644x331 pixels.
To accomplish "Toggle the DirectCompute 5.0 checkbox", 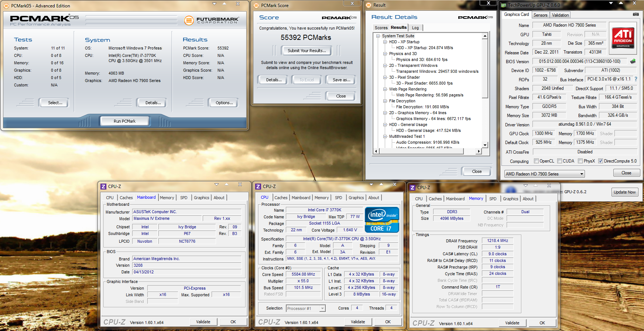I will tap(601, 161).
